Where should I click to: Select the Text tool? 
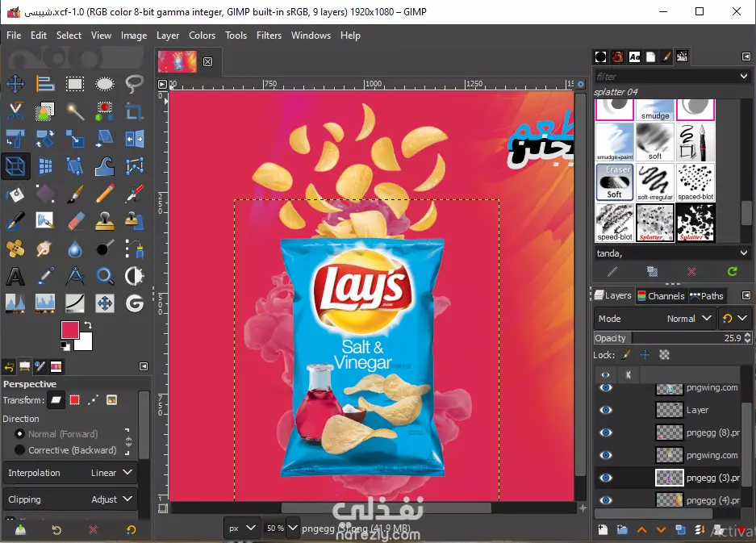pyautogui.click(x=15, y=276)
